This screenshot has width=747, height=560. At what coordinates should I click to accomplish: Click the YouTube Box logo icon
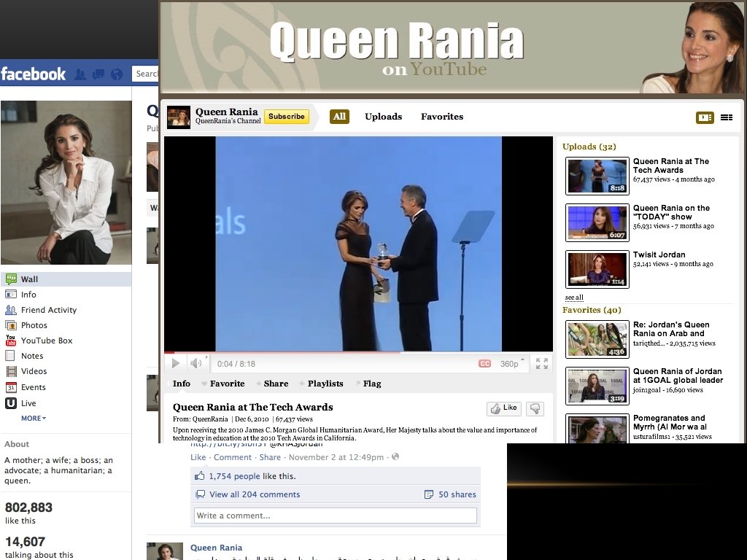click(x=10, y=340)
